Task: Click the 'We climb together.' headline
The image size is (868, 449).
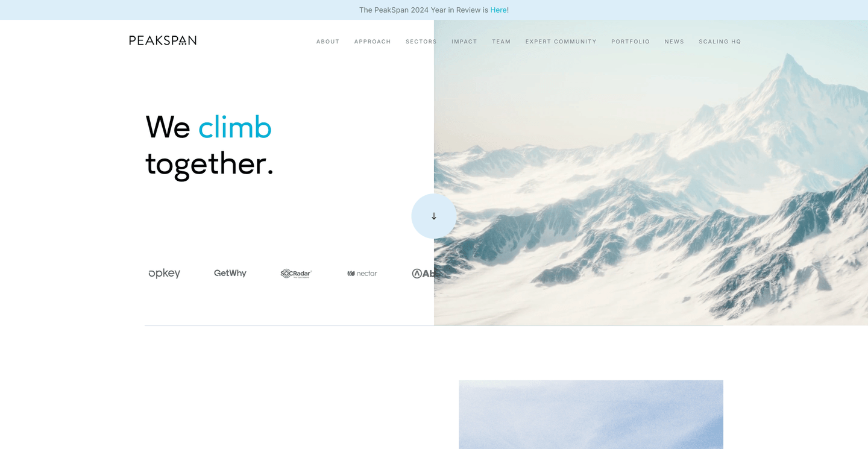Action: point(210,146)
